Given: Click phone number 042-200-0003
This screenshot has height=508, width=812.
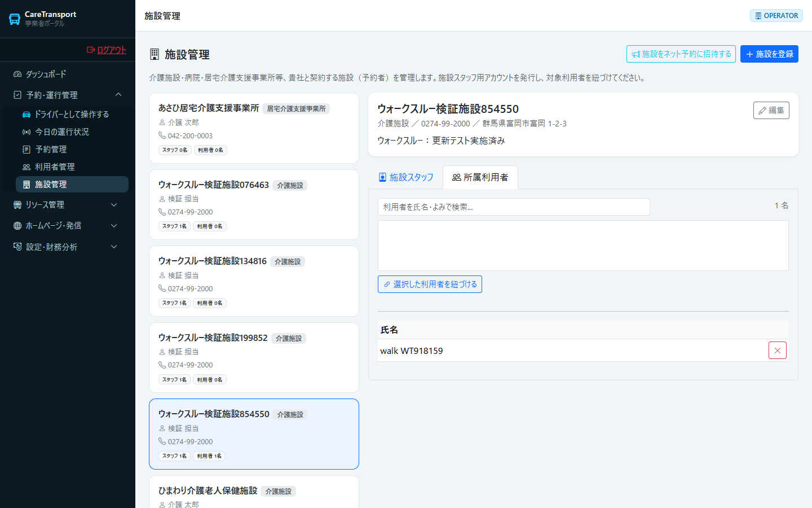Looking at the screenshot, I should [190, 136].
